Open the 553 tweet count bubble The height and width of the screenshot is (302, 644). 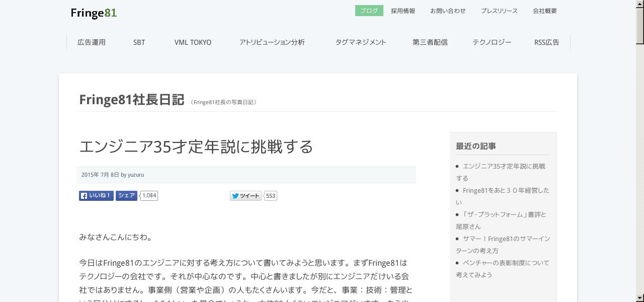click(x=271, y=196)
